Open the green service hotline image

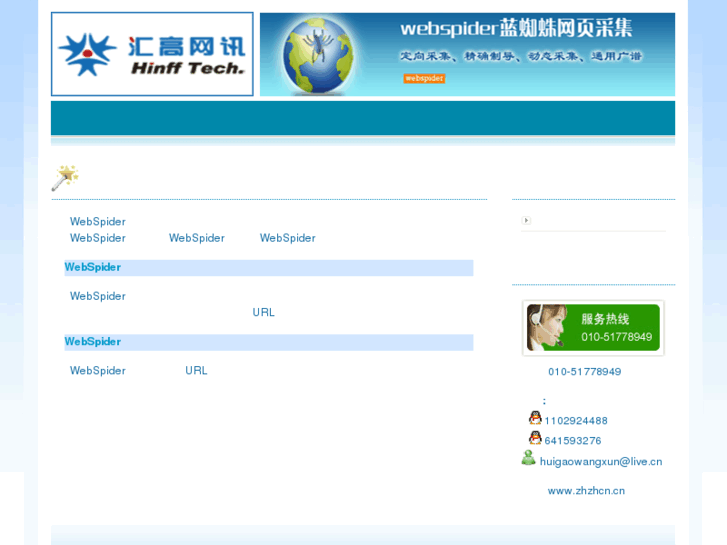pyautogui.click(x=593, y=327)
